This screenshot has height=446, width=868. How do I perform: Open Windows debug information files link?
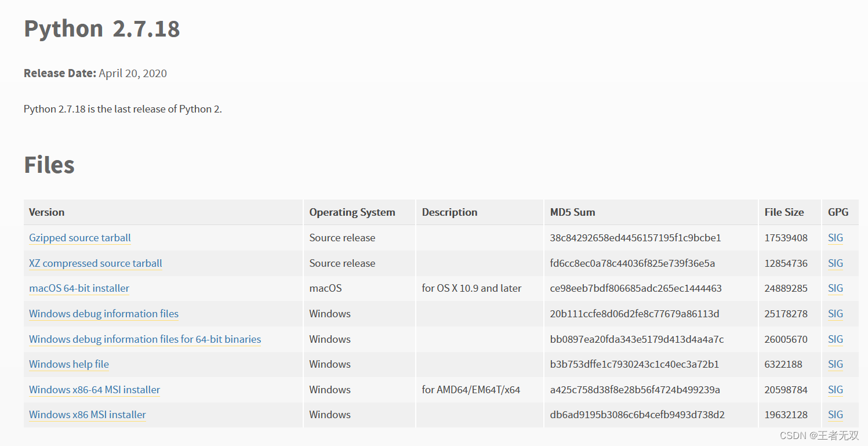tap(104, 314)
